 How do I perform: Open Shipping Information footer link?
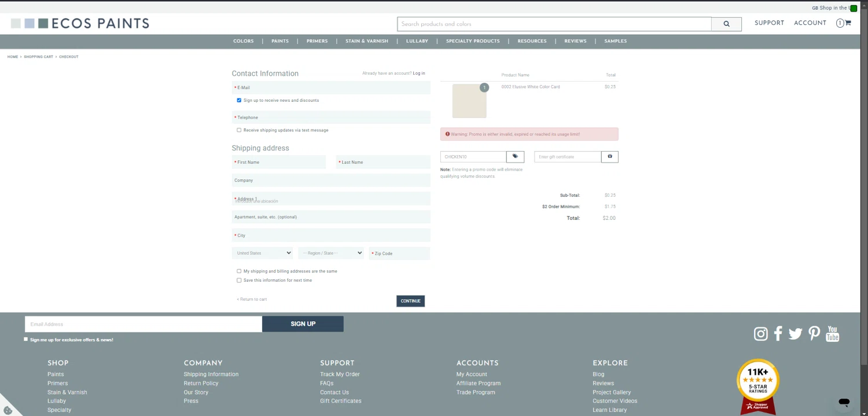[x=211, y=374]
